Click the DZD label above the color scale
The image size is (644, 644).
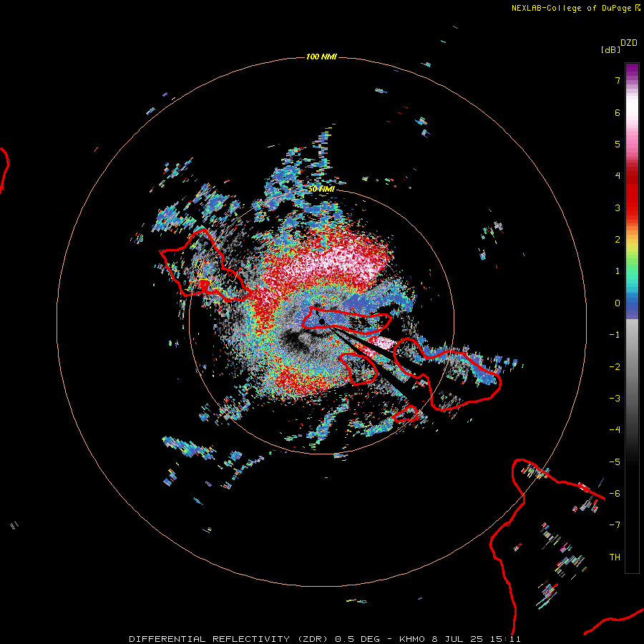(629, 42)
